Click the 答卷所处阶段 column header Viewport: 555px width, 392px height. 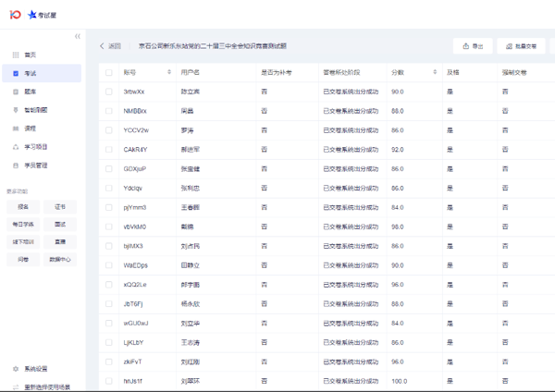tap(341, 72)
